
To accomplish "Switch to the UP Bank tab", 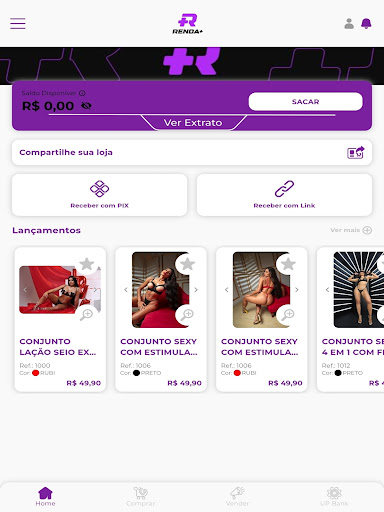I will [334, 496].
